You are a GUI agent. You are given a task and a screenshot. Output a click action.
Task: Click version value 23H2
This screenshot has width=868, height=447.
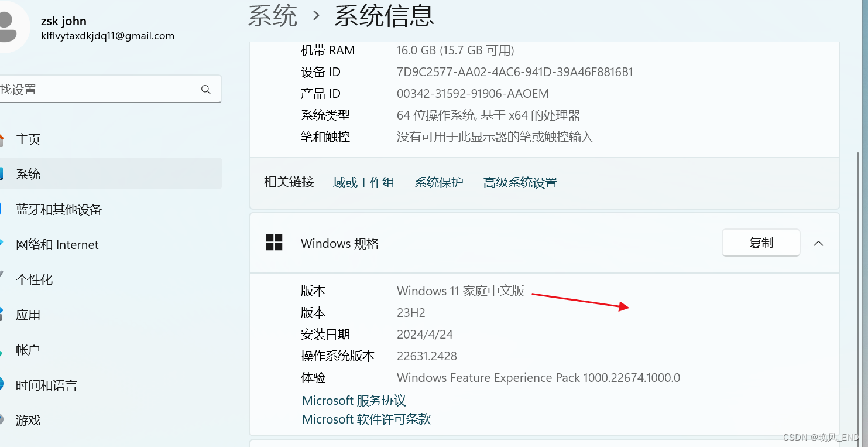411,313
